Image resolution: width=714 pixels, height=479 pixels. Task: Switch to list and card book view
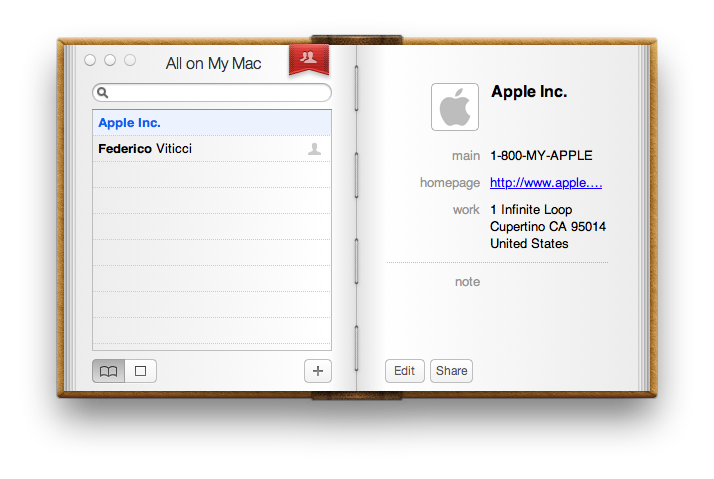tap(108, 371)
